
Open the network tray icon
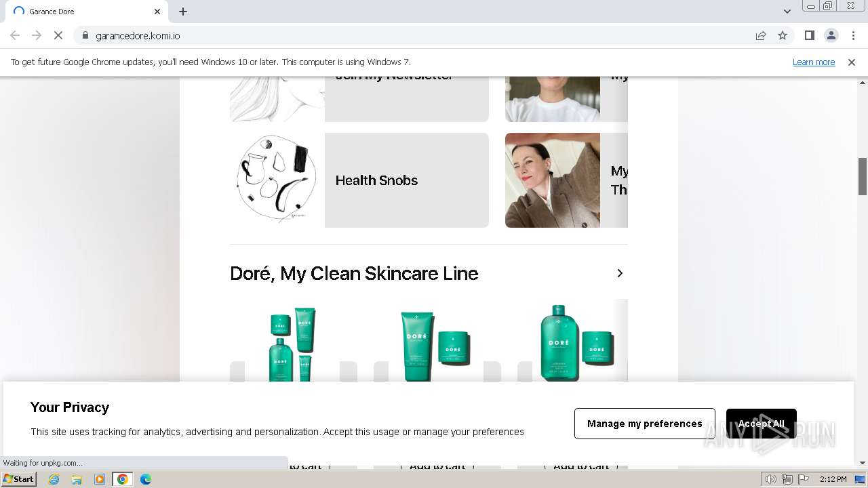(787, 479)
